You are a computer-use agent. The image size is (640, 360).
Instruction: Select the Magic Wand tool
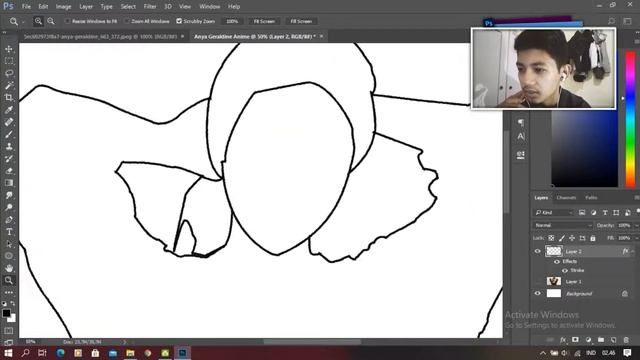click(9, 86)
